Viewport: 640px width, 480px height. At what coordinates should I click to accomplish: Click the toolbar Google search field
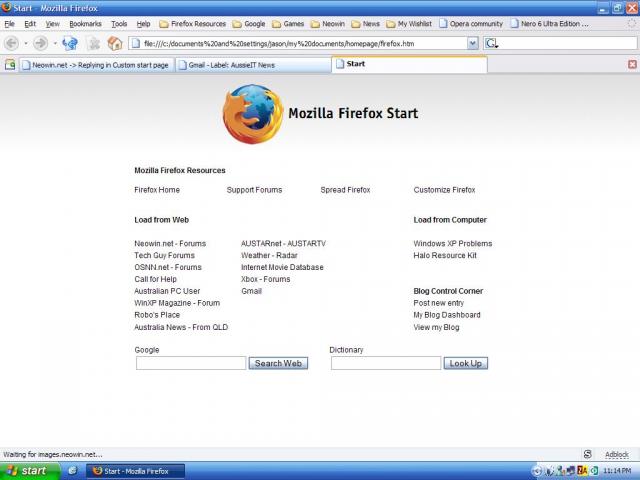pos(567,43)
